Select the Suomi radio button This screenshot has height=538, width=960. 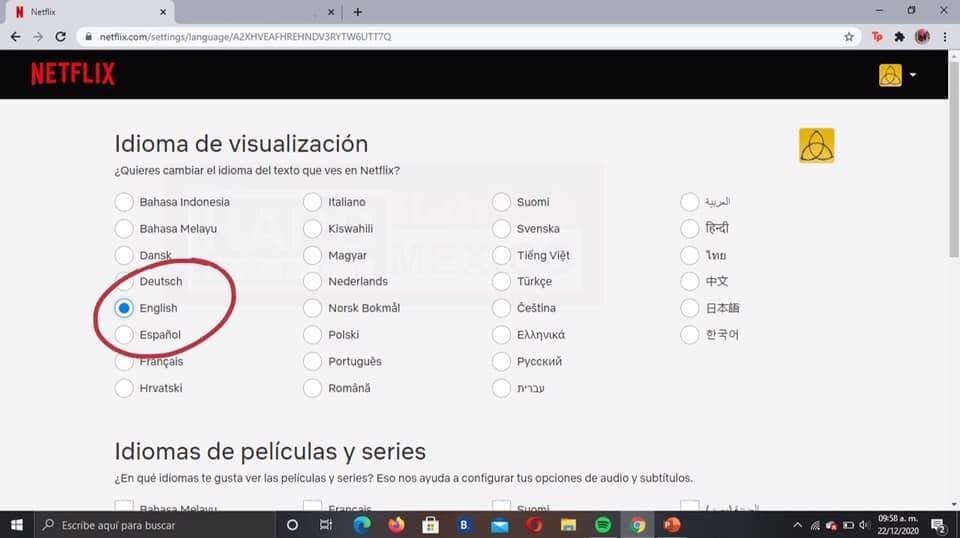pyautogui.click(x=501, y=202)
